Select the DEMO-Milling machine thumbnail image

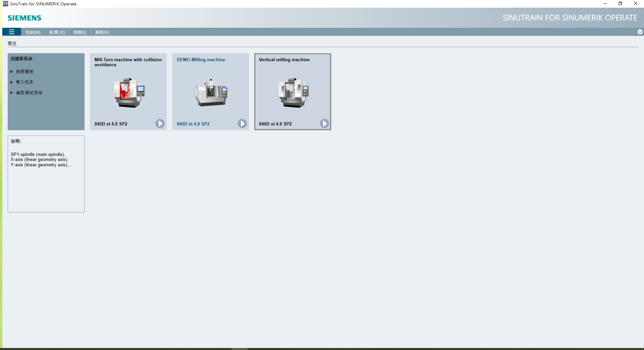[x=211, y=93]
